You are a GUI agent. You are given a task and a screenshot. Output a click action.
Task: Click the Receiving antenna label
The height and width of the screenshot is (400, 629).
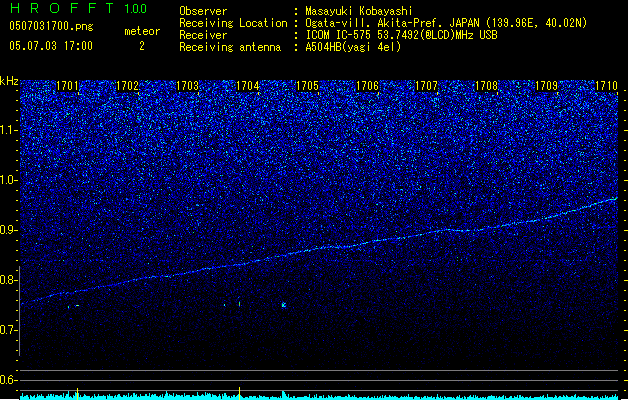coord(230,47)
